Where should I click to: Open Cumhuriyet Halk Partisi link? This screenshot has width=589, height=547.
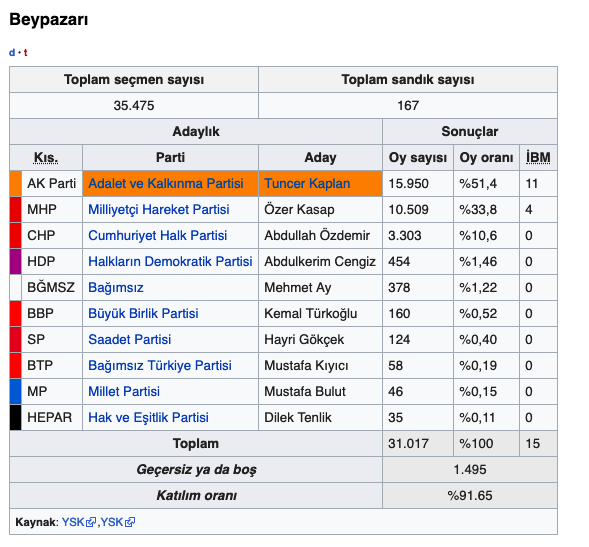(x=157, y=235)
